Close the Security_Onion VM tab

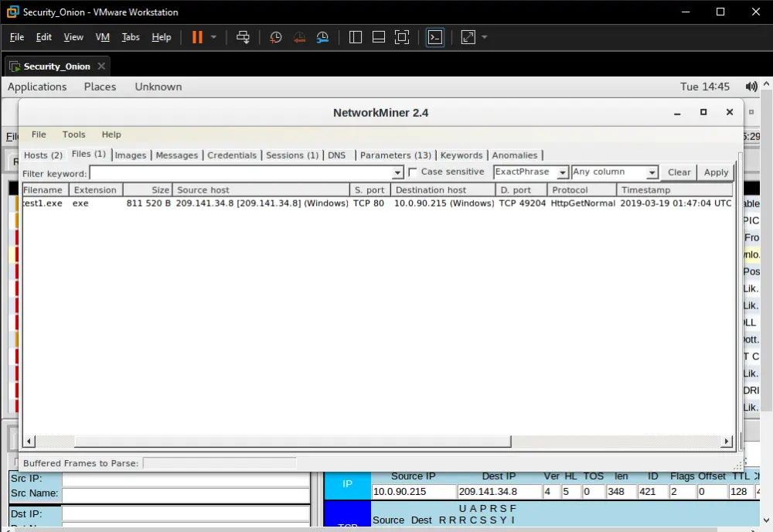101,66
